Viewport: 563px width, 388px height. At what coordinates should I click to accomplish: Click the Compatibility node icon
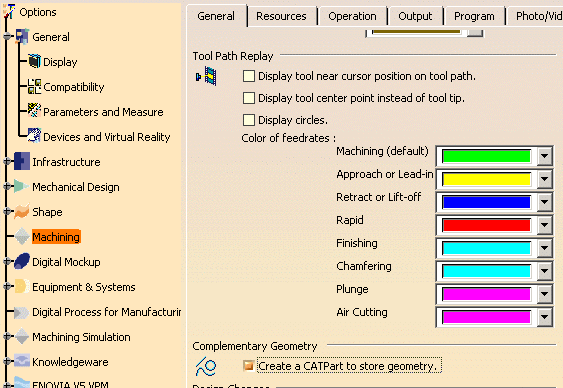(x=34, y=87)
